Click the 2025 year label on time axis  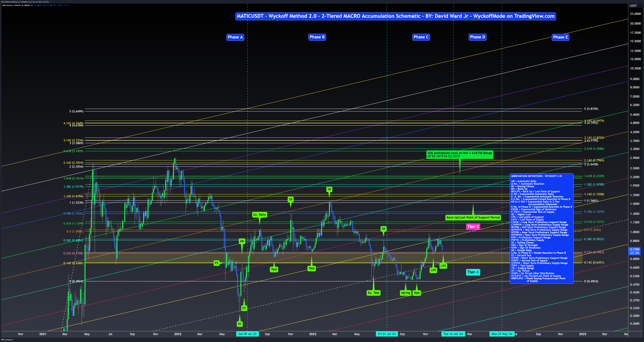582,334
